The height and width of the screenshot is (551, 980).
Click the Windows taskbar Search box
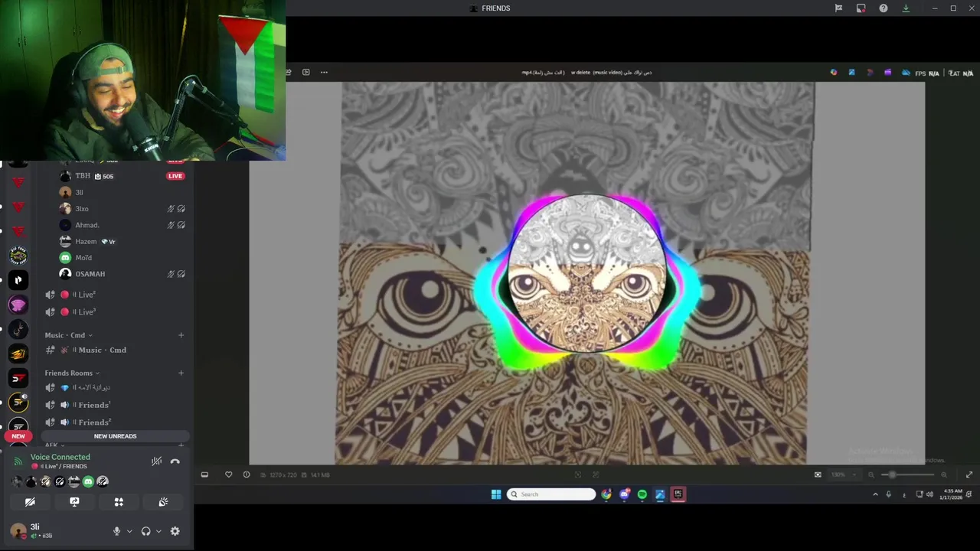click(x=551, y=494)
